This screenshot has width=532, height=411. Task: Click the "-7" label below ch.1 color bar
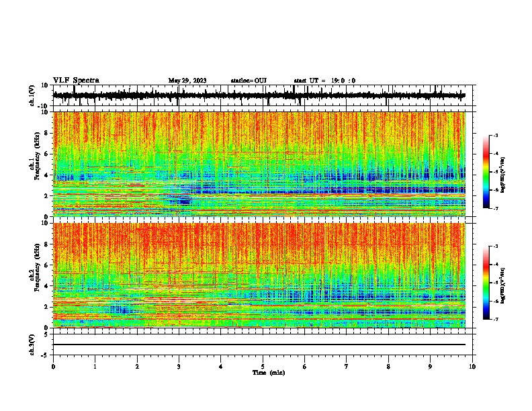[x=495, y=208]
